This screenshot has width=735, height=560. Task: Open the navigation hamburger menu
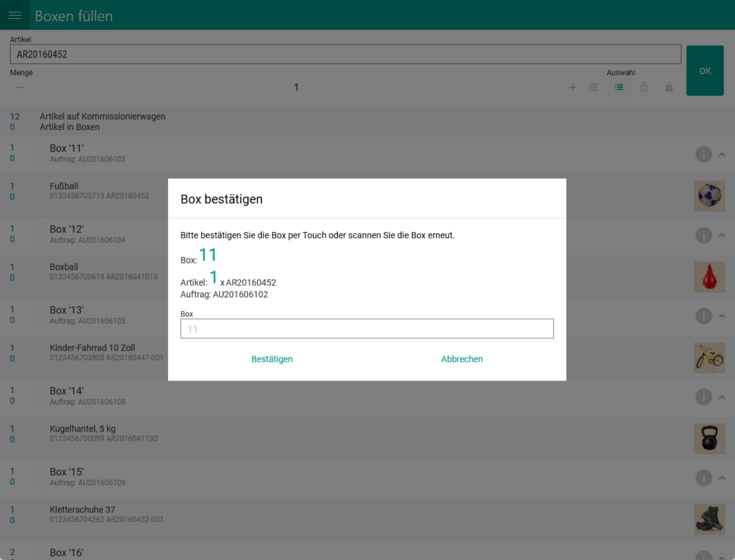[14, 14]
